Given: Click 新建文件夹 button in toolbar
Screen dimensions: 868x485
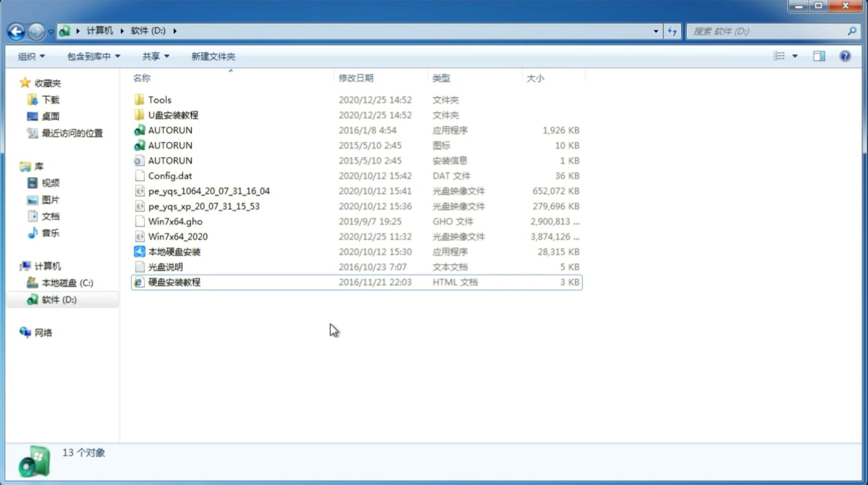Looking at the screenshot, I should [213, 56].
